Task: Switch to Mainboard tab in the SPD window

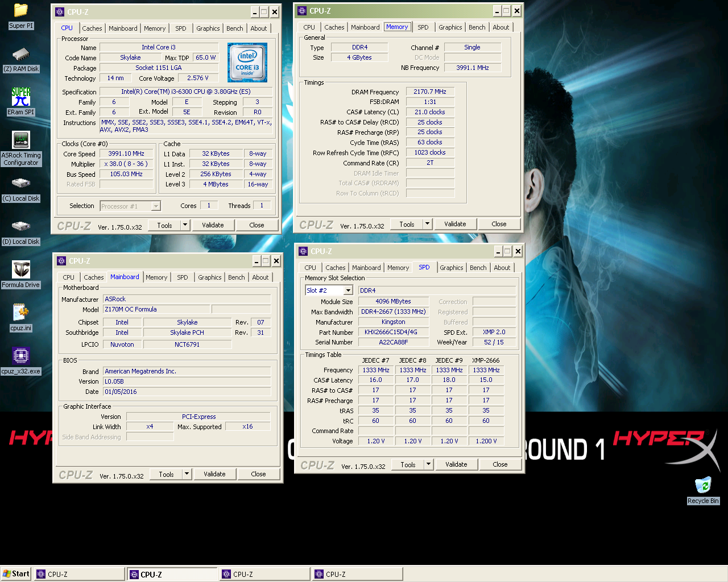Action: pos(366,268)
